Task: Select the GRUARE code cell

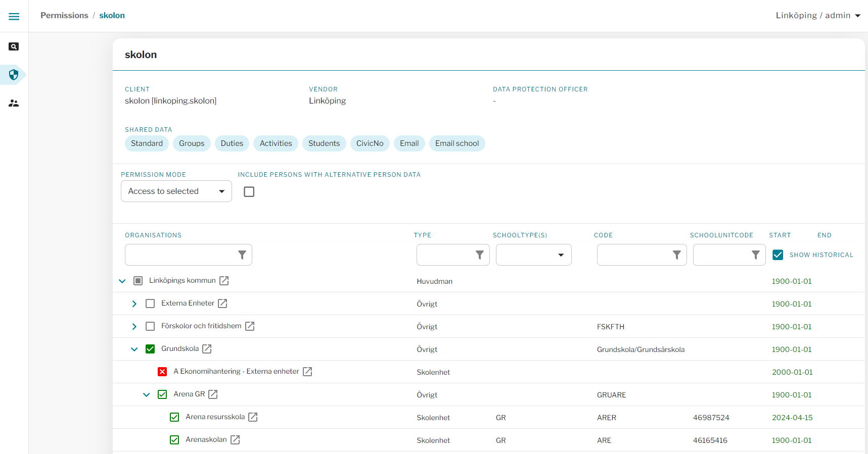Action: (612, 395)
